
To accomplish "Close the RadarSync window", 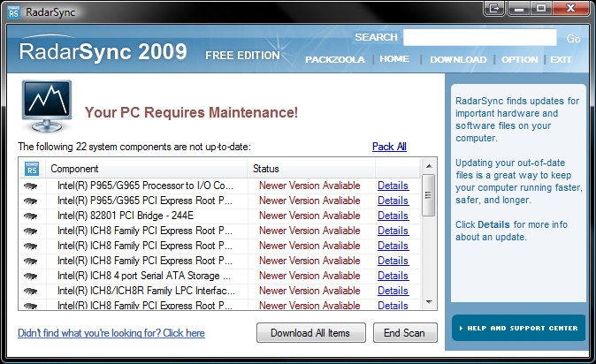I will (570, 8).
